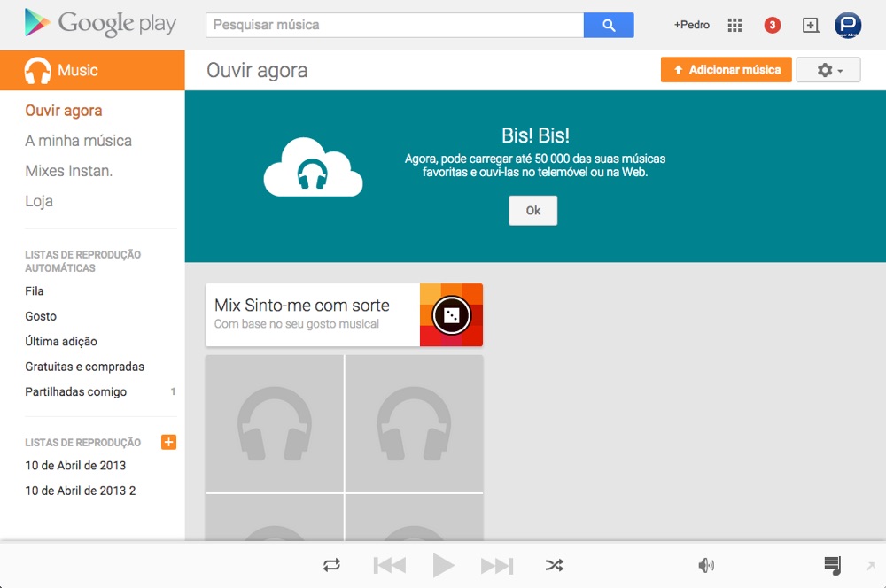Show the playback queue
Screen dimensions: 886x588
[x=832, y=565]
